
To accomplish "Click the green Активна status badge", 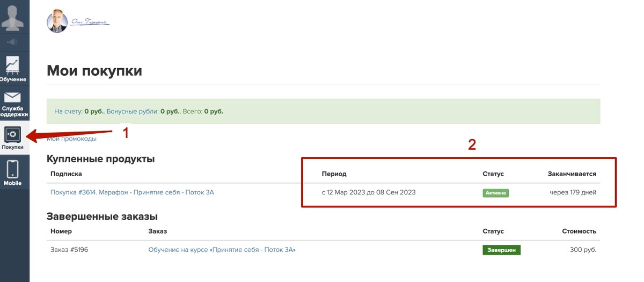I will [495, 193].
